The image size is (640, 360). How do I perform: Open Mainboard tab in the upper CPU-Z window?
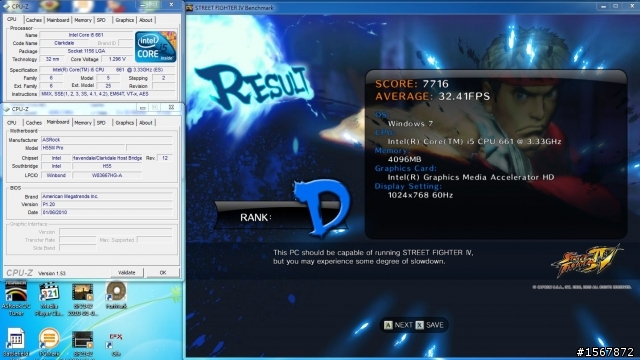[x=58, y=20]
